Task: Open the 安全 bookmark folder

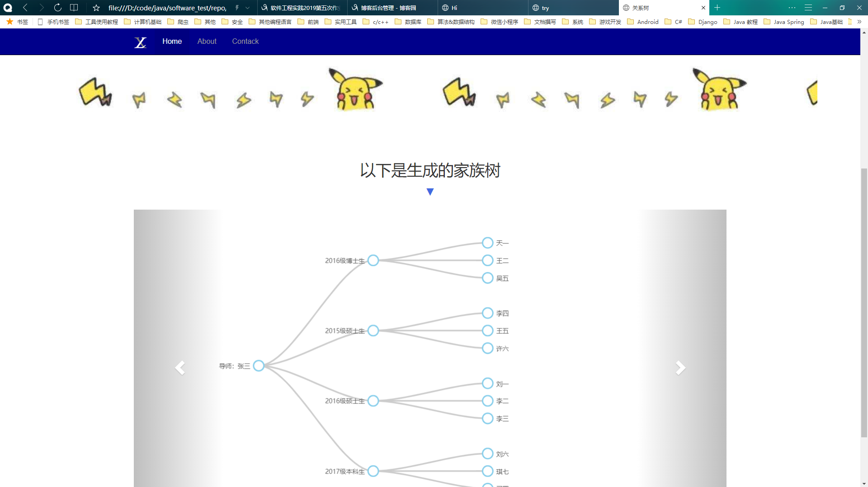Action: (232, 22)
